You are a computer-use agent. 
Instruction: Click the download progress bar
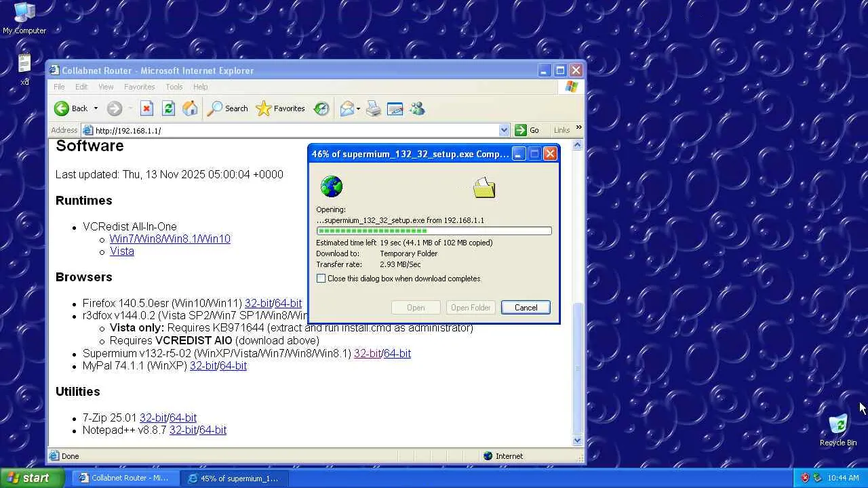tap(434, 231)
